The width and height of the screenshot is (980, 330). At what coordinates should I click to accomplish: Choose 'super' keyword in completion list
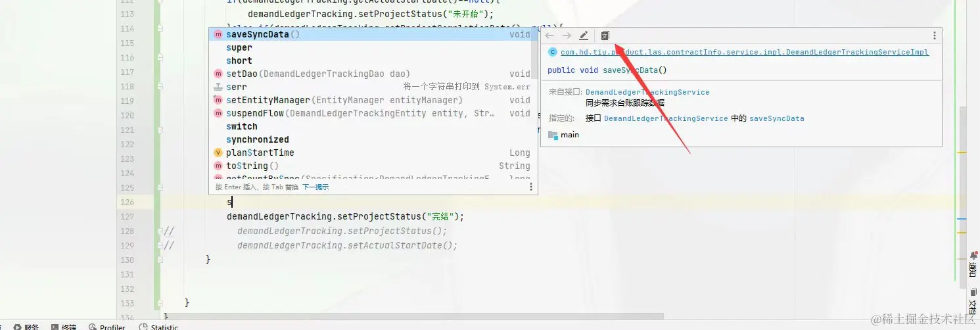(x=373, y=47)
